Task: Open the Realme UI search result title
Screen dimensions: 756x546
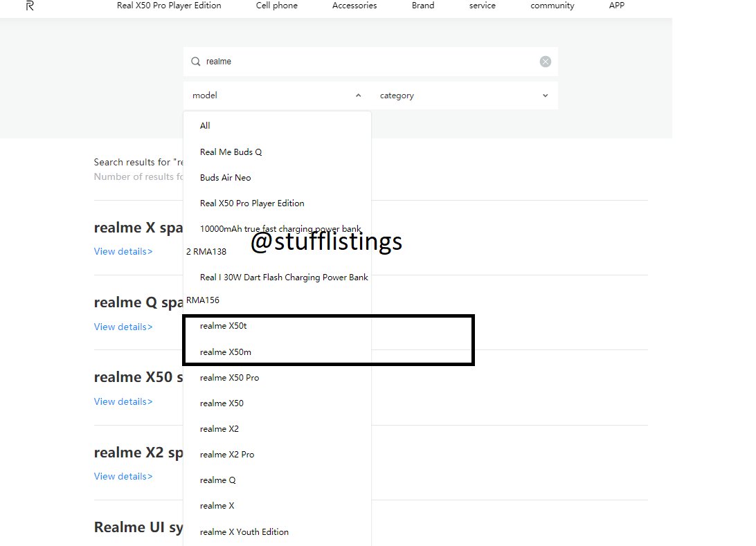Action: [x=138, y=528]
